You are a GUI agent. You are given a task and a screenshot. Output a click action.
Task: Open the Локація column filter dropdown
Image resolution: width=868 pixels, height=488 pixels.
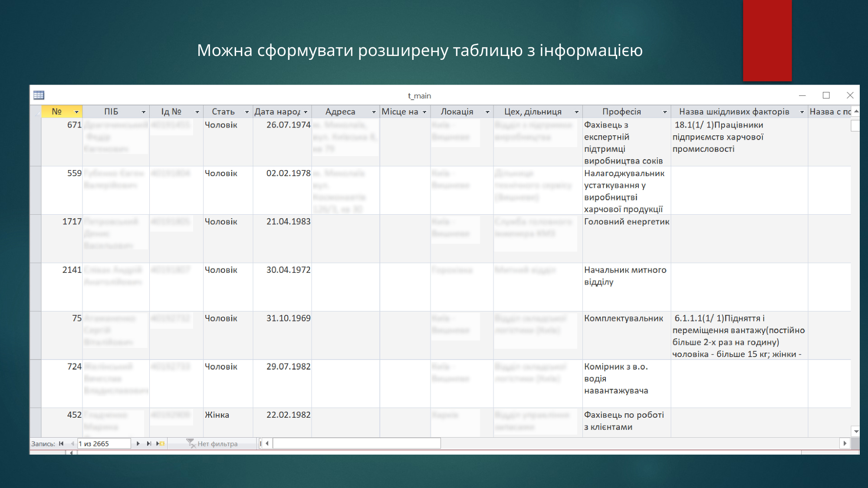(x=487, y=112)
